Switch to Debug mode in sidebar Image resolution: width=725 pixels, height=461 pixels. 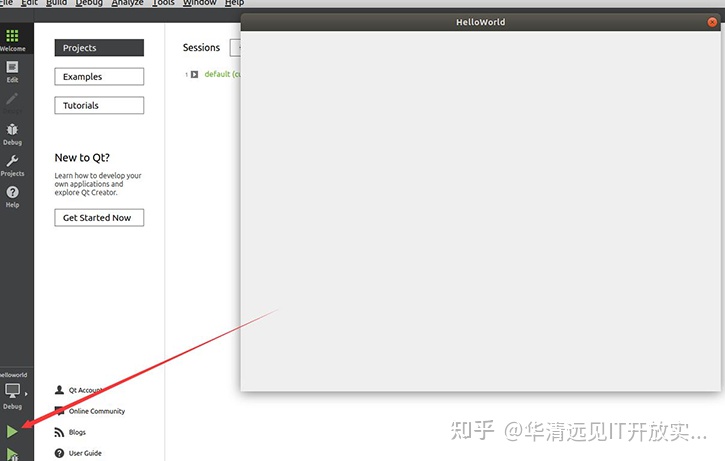tap(12, 134)
